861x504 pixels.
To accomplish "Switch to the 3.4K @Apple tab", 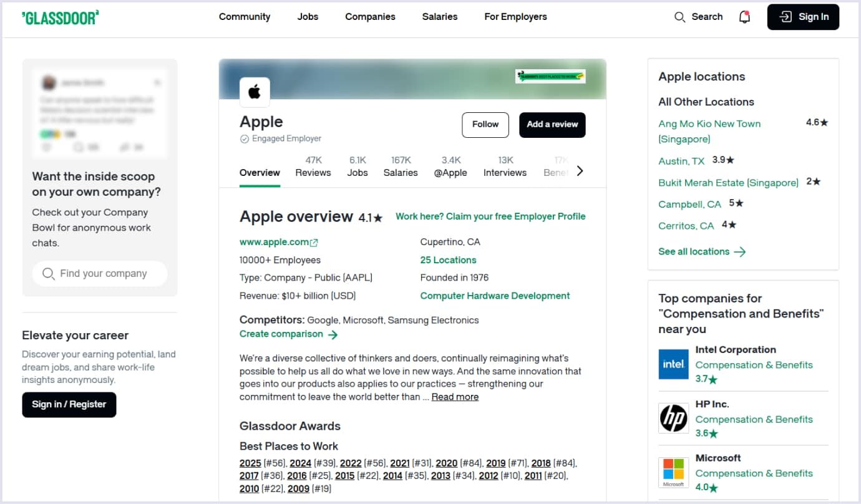I will (450, 167).
